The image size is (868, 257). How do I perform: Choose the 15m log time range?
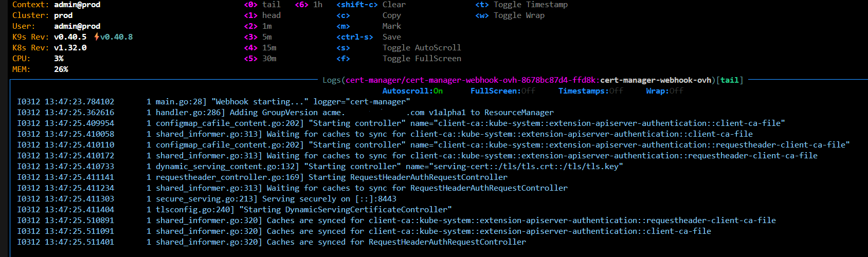[x=260, y=48]
